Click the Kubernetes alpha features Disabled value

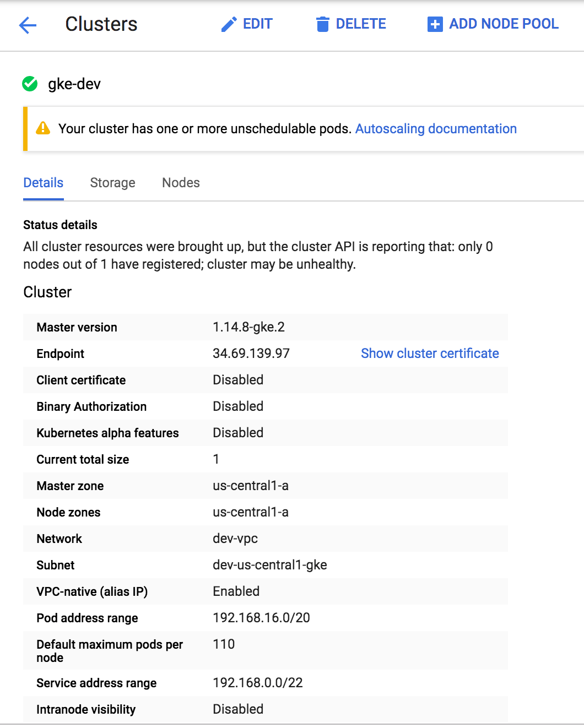tap(238, 433)
